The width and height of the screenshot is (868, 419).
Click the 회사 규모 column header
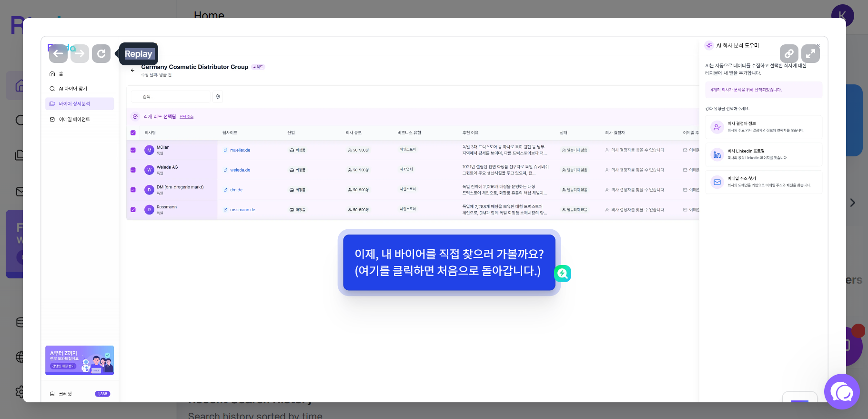pyautogui.click(x=353, y=133)
